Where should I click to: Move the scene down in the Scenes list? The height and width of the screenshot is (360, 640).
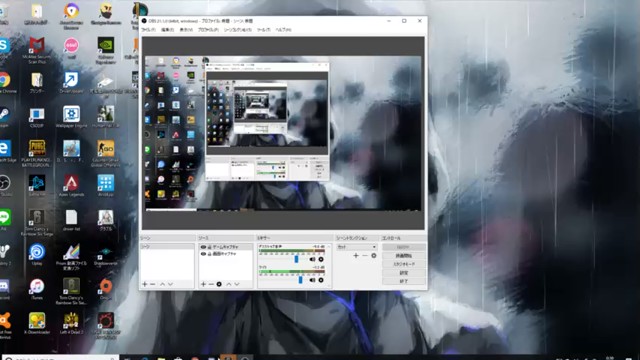point(171,284)
